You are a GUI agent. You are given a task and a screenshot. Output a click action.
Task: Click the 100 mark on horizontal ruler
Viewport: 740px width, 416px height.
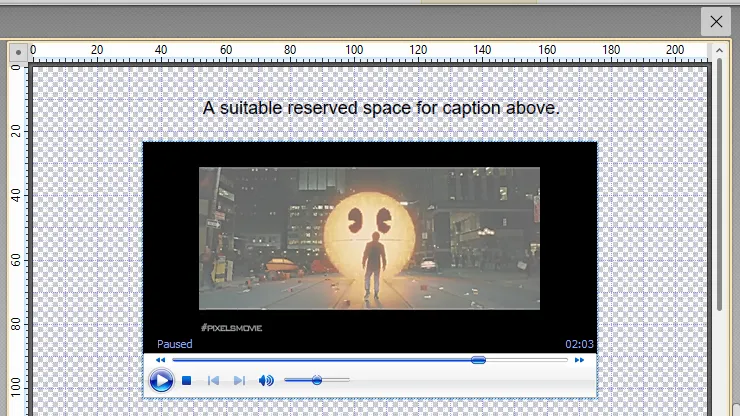[x=354, y=51]
